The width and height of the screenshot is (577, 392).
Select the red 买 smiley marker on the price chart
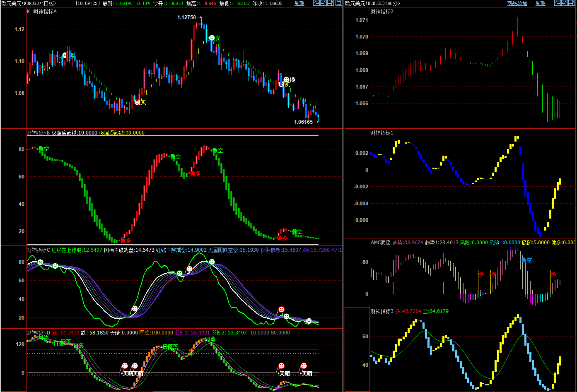click(x=137, y=102)
